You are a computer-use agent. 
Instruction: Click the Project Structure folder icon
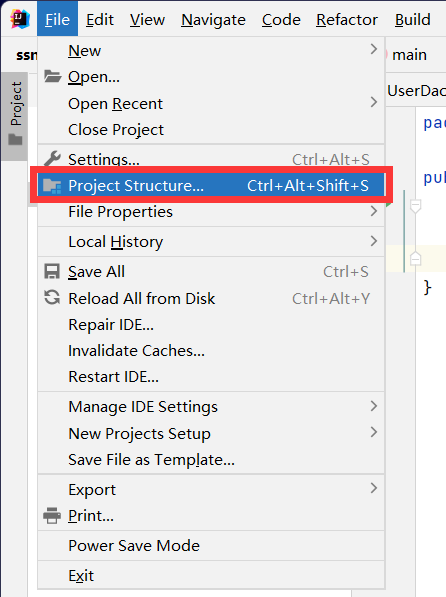[x=52, y=186]
